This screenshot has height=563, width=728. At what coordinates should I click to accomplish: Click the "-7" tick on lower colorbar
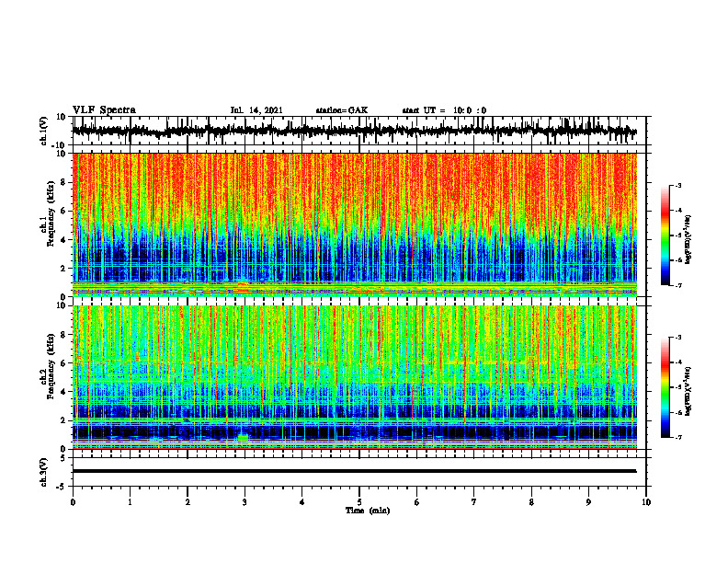click(677, 437)
